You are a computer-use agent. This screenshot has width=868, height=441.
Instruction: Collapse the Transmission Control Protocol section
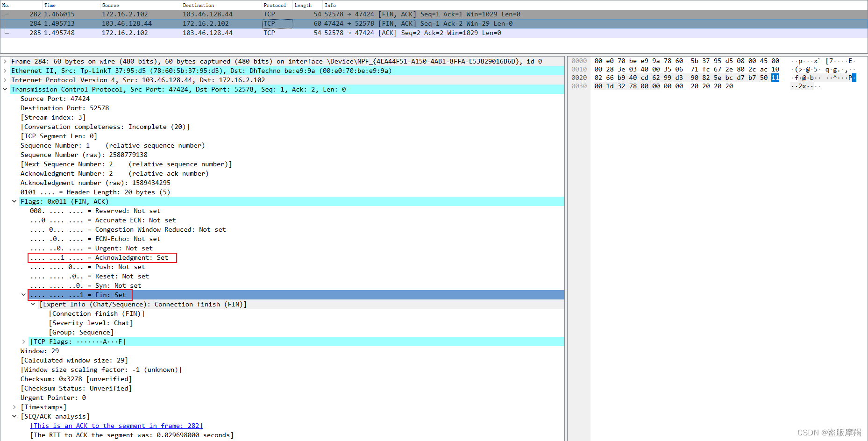[5, 89]
